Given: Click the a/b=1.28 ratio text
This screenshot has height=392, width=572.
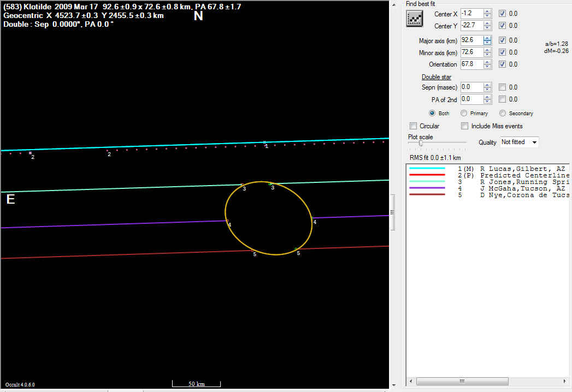Looking at the screenshot, I should tap(556, 44).
